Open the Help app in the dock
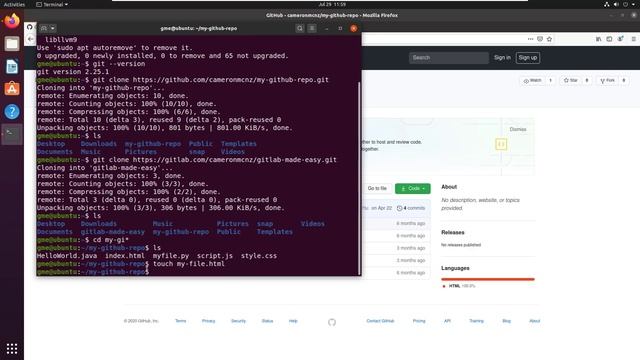Viewport: 640px width, 360px height. 12,111
